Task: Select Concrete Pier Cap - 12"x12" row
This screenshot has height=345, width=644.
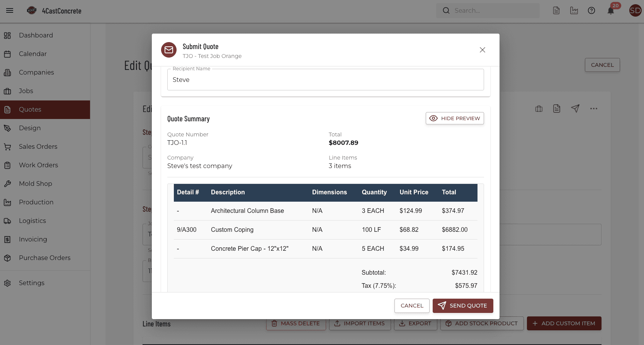Action: [326, 249]
